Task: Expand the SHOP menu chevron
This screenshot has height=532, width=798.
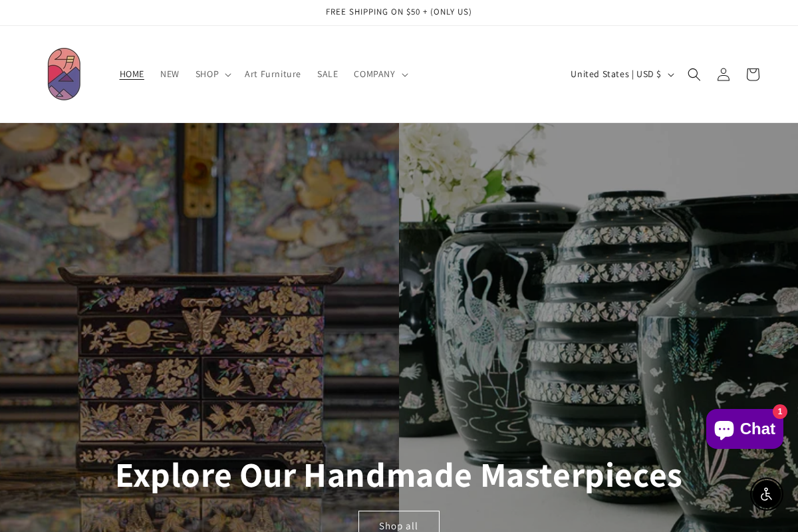Action: (x=228, y=74)
